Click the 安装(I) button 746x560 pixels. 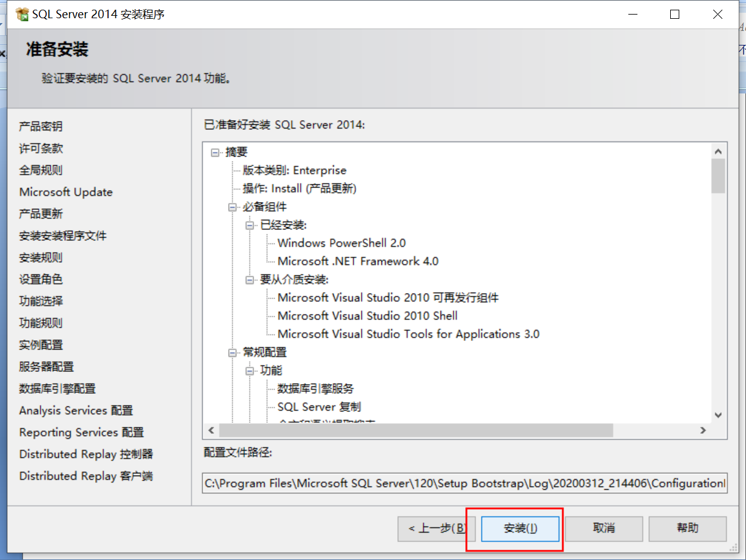coord(520,528)
